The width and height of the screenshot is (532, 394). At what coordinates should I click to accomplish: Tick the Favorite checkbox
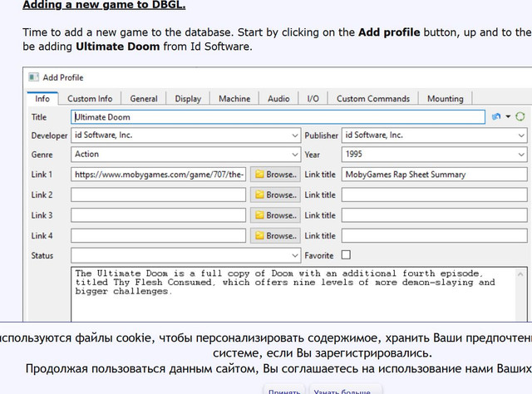346,255
